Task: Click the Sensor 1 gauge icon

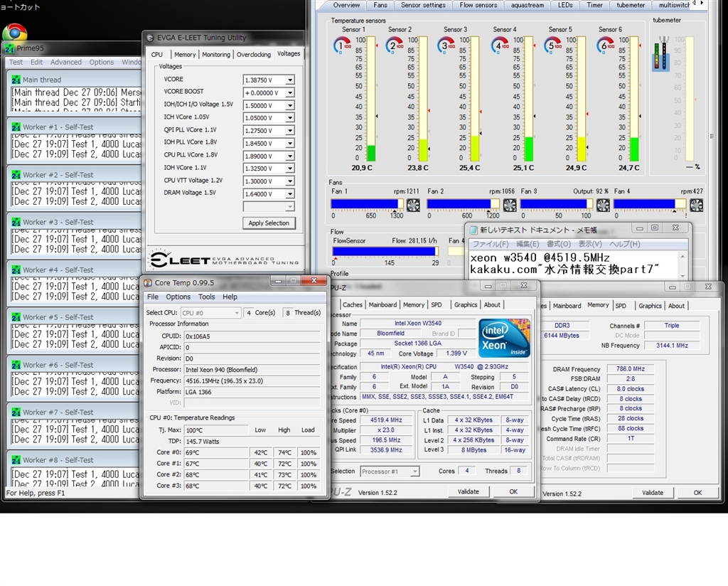Action: (342, 46)
